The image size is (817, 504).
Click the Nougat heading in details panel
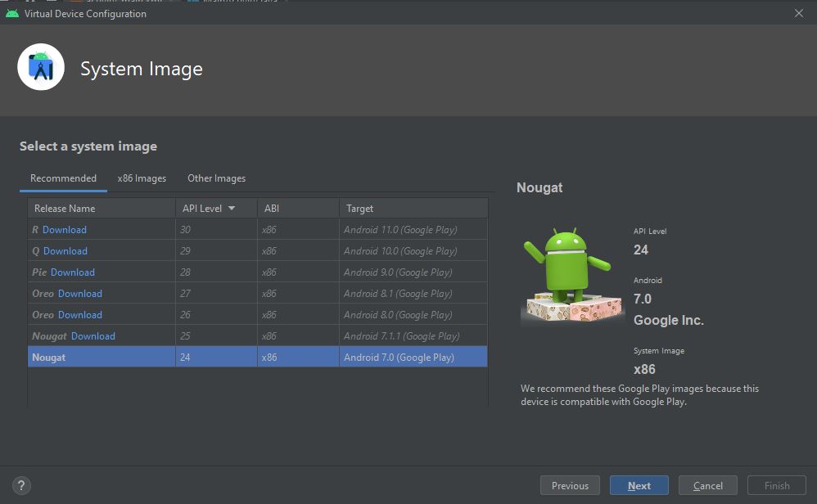539,188
